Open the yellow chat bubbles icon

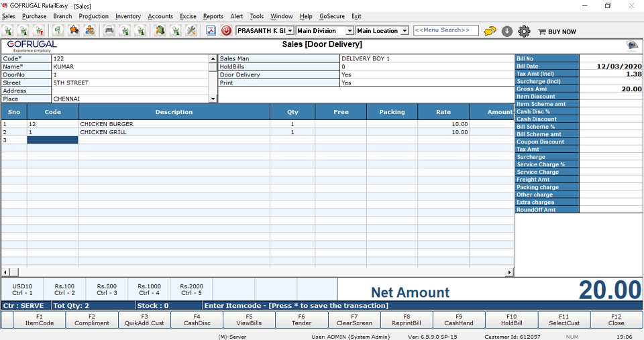tap(490, 31)
